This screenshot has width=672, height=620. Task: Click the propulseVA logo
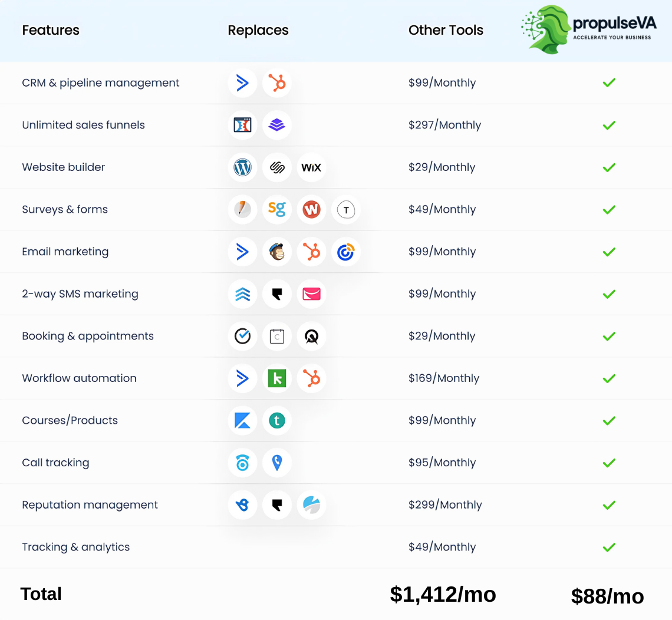coord(588,29)
